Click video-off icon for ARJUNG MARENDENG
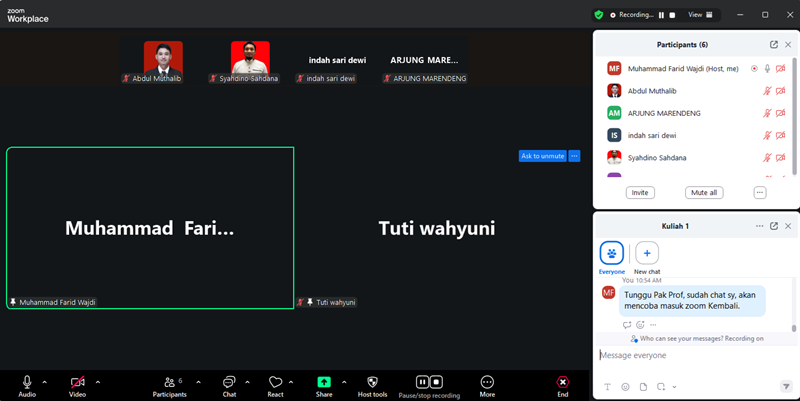This screenshot has width=800, height=401. pos(780,113)
